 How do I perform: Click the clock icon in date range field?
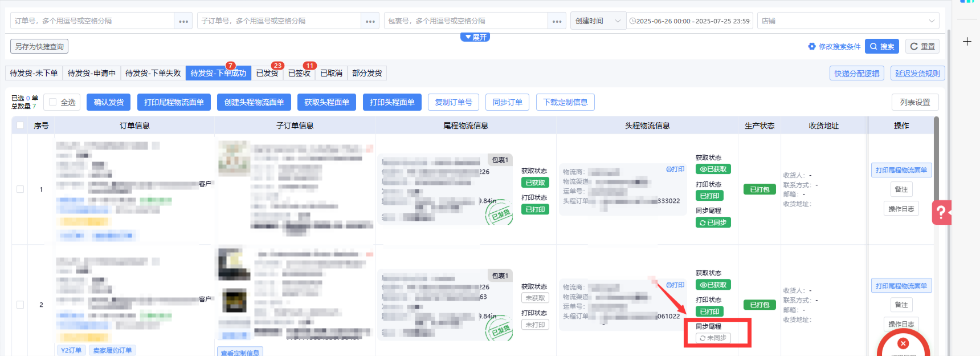(632, 21)
